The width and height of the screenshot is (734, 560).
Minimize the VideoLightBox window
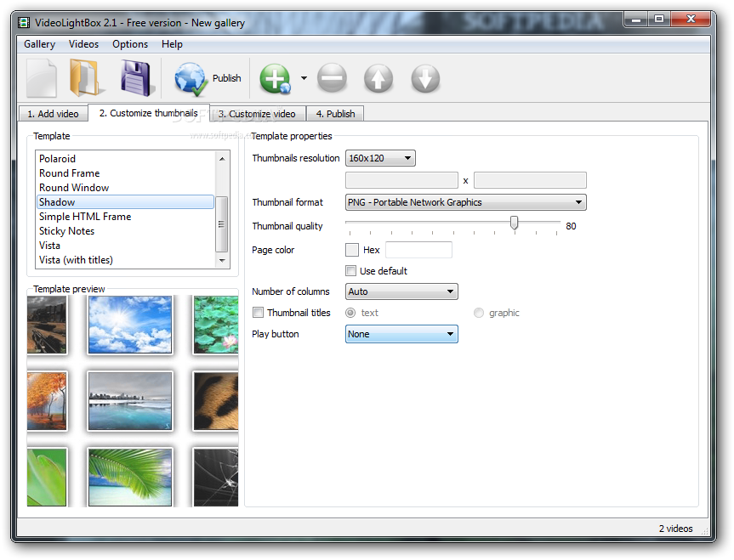point(635,20)
